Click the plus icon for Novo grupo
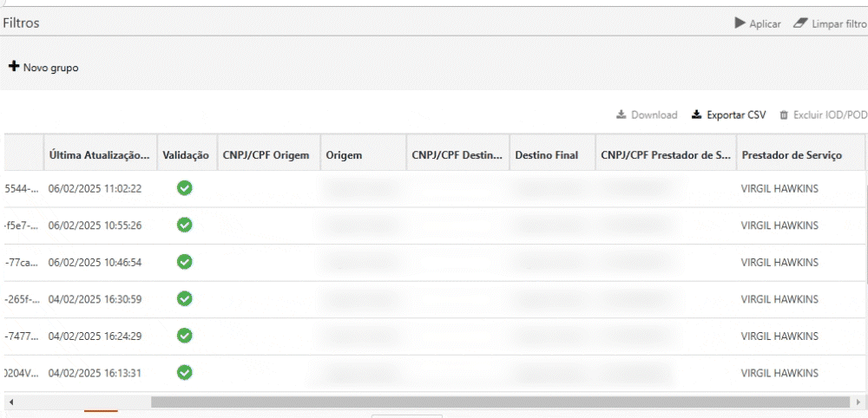The image size is (868, 418). click(x=14, y=67)
